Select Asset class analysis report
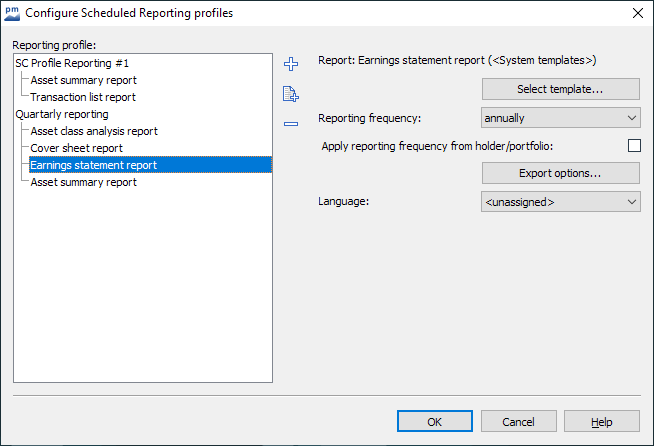 94,131
